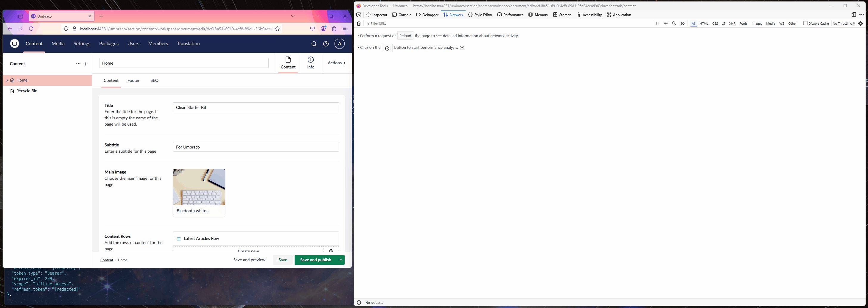The image size is (868, 308).
Task: Open the Inspector panel in DevTools
Action: [x=377, y=15]
